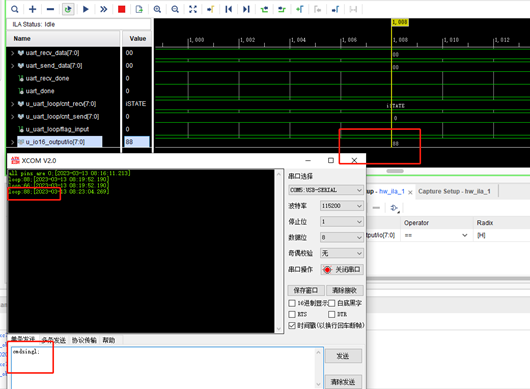The height and width of the screenshot is (389, 530).
Task: Click the 关闭串口 button
Action: pos(342,269)
